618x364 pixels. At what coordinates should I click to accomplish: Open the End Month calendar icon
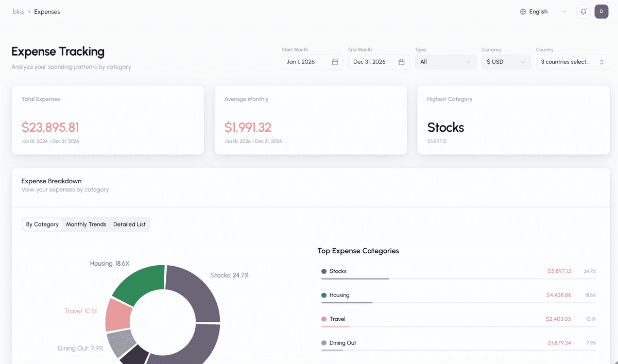402,61
